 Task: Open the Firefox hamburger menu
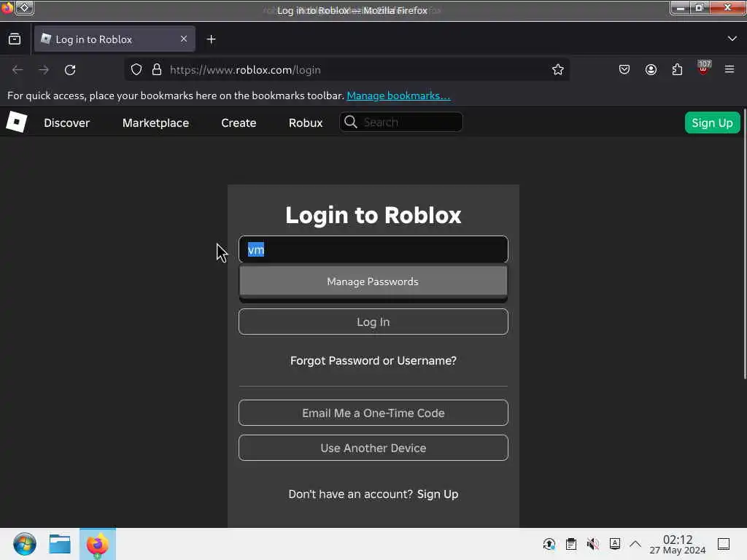729,69
